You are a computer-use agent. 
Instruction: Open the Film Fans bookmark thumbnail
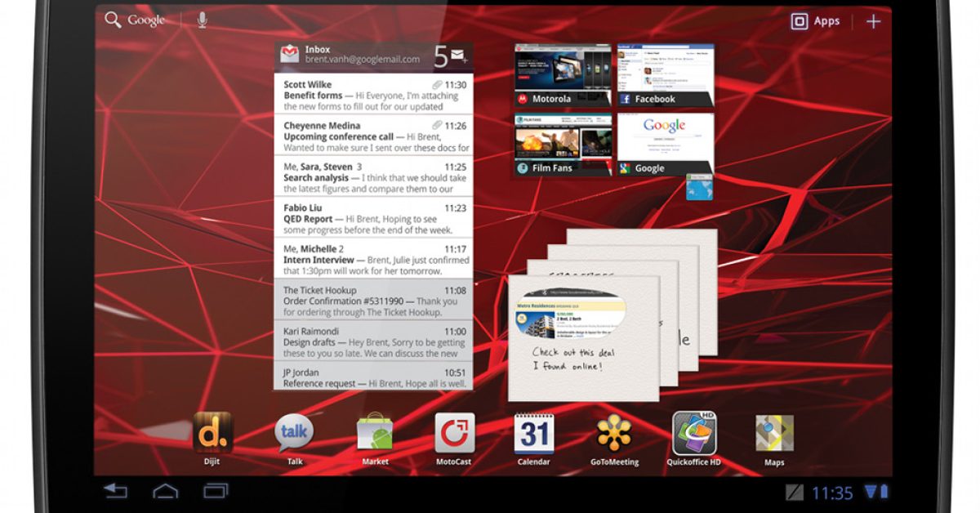tap(563, 145)
